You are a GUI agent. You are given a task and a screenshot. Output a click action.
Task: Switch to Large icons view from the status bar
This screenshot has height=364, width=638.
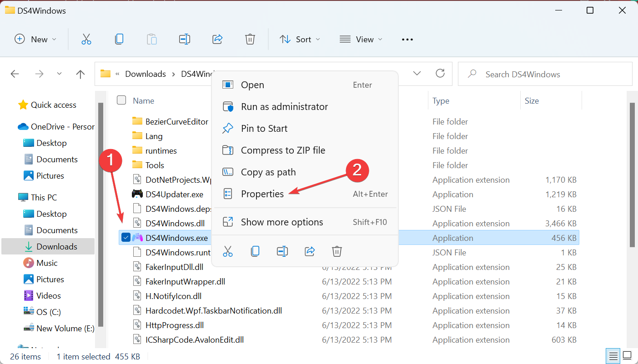click(627, 355)
